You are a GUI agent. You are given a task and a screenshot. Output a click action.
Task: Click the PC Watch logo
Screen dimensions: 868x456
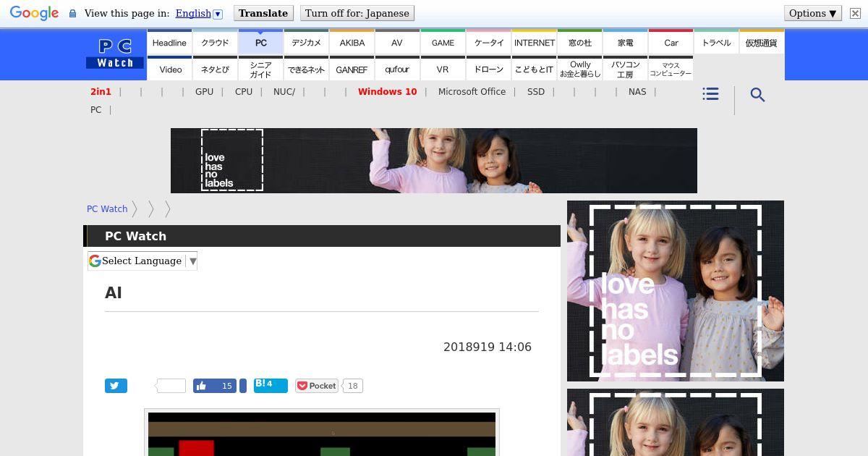115,54
